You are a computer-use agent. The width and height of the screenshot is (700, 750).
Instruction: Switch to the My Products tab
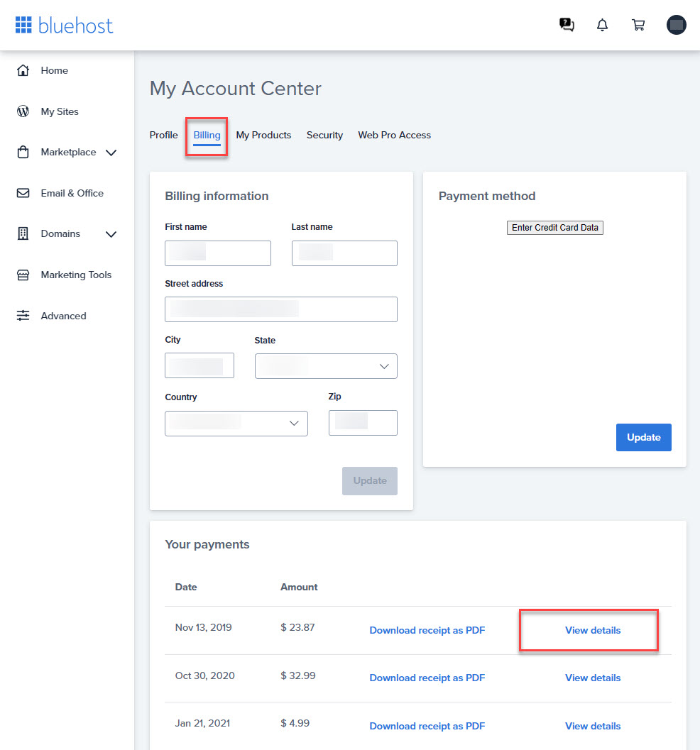[x=263, y=135]
